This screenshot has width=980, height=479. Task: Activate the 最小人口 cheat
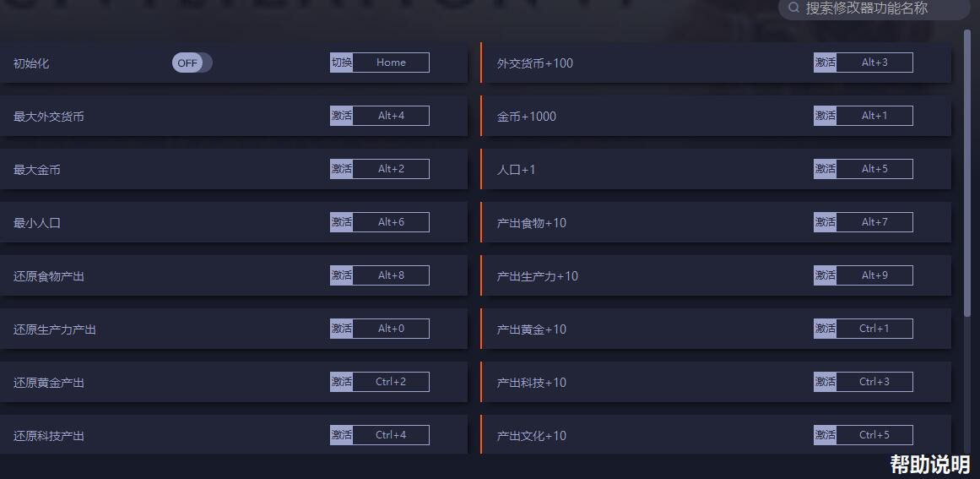tap(341, 222)
